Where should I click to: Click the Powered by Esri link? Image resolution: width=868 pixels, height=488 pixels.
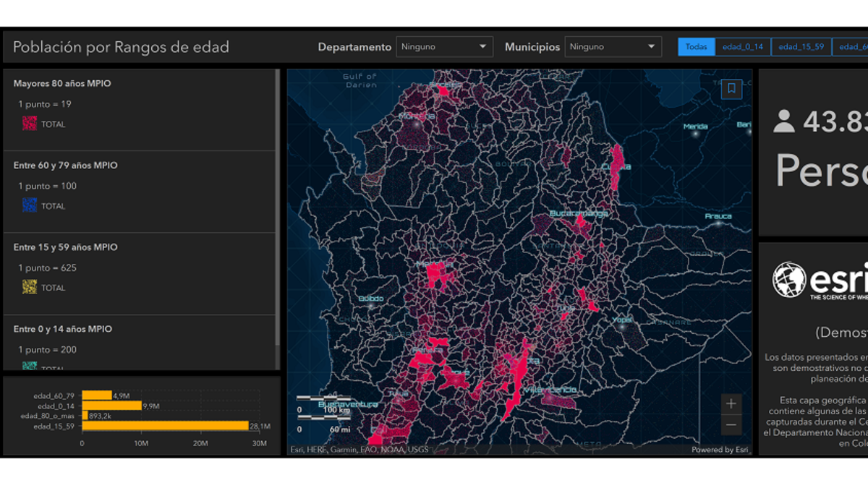click(720, 450)
